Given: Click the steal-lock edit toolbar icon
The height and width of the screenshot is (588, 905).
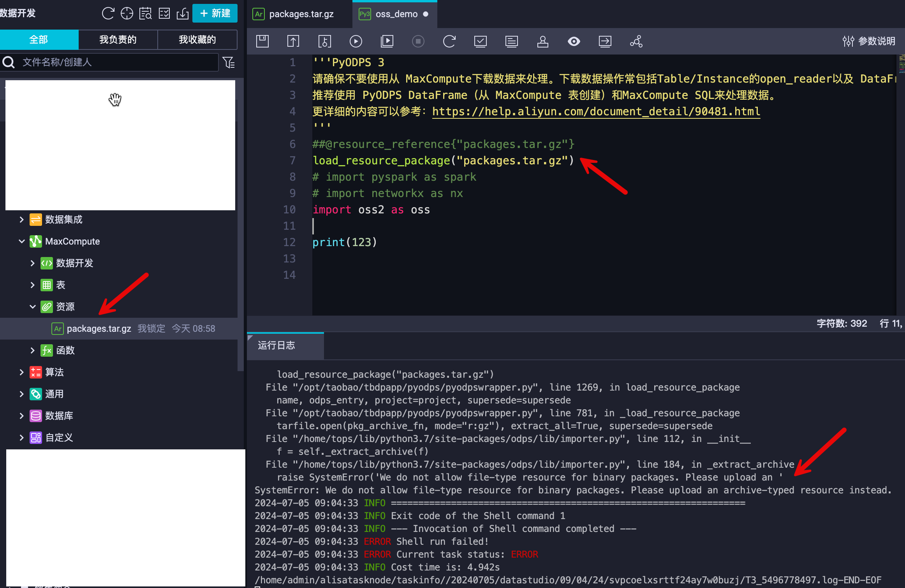Looking at the screenshot, I should pyautogui.click(x=324, y=41).
